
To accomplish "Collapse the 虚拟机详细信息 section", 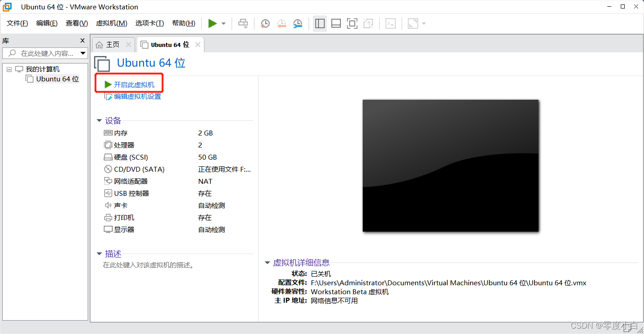I will [267, 263].
